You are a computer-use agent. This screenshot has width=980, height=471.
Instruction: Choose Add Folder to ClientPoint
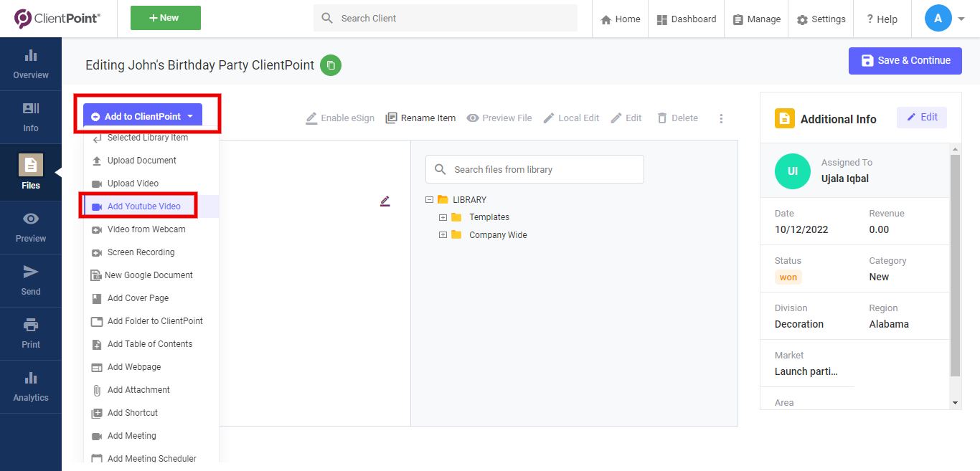[x=151, y=321]
